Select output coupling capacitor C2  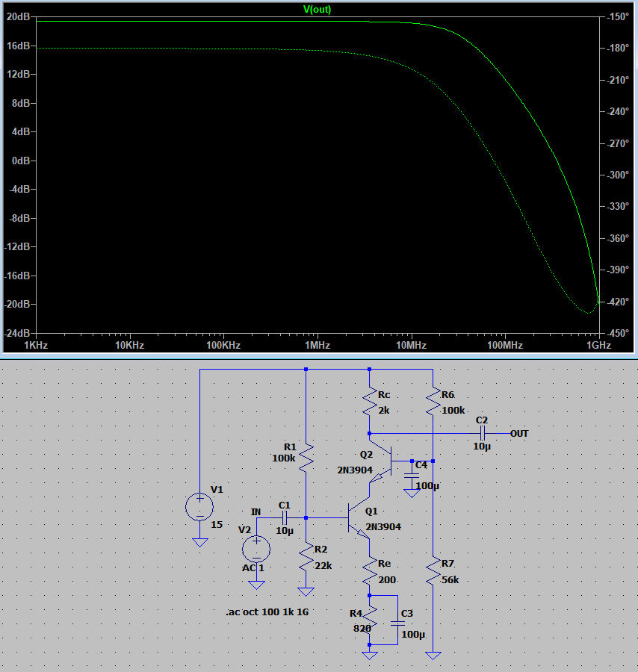tap(483, 433)
